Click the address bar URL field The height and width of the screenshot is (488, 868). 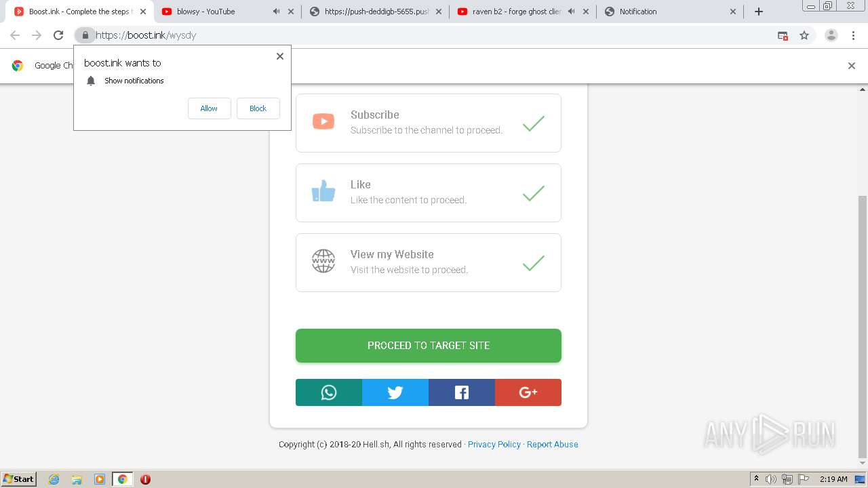pyautogui.click(x=434, y=35)
